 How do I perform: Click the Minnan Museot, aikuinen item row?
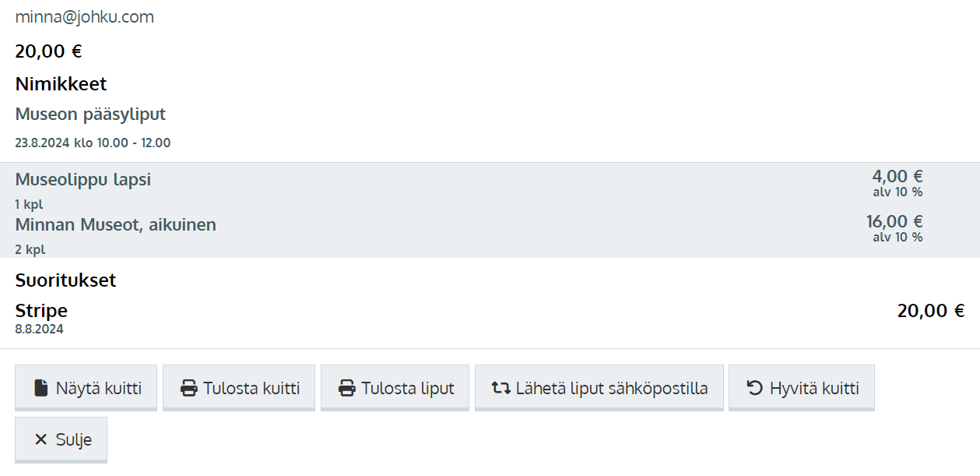tap(490, 234)
